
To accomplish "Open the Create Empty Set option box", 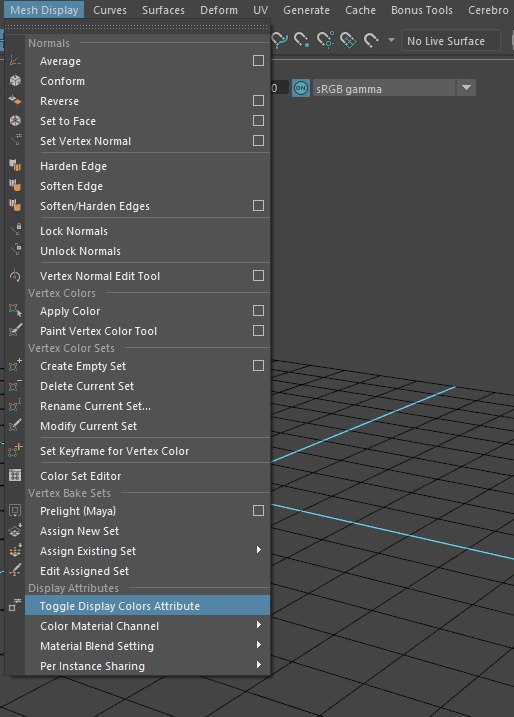I will point(258,365).
